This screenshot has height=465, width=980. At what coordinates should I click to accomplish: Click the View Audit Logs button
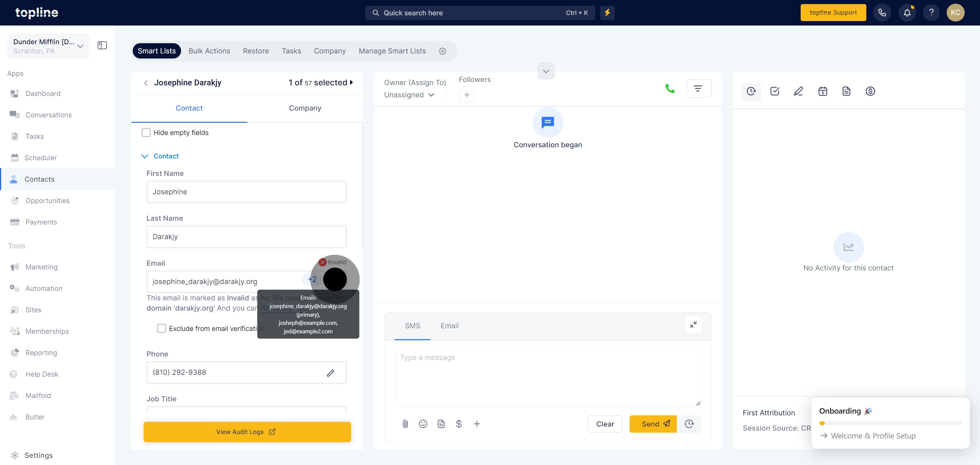tap(247, 432)
